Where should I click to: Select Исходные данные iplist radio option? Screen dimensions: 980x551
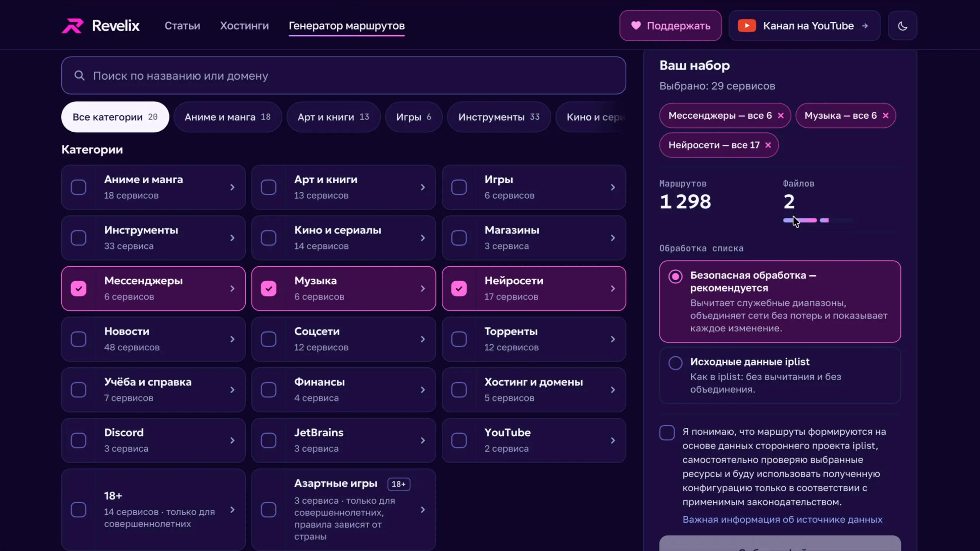click(x=675, y=363)
